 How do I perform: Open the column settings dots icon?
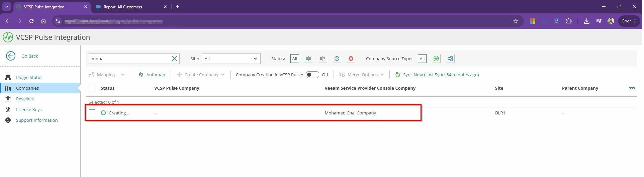[x=632, y=88]
